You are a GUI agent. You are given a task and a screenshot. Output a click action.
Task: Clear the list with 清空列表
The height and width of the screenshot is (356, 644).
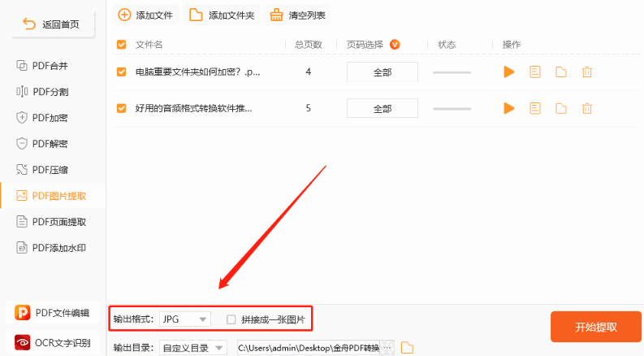point(297,15)
